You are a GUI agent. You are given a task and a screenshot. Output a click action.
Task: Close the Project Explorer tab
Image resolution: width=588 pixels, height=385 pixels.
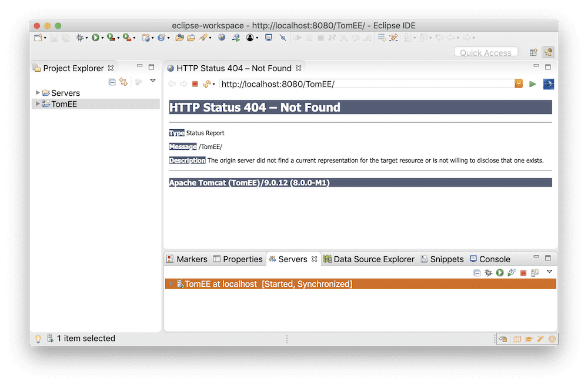111,68
